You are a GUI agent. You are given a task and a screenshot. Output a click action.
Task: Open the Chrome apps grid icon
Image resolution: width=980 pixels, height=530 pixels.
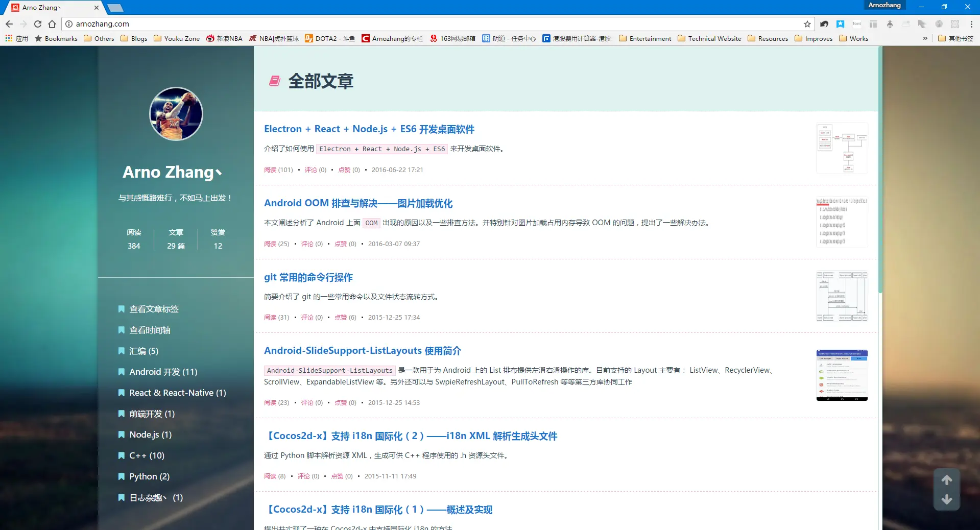[8, 38]
